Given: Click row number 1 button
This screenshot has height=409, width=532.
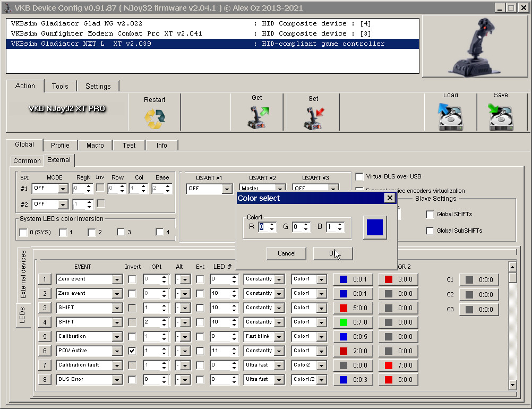Looking at the screenshot, I should (x=45, y=279).
